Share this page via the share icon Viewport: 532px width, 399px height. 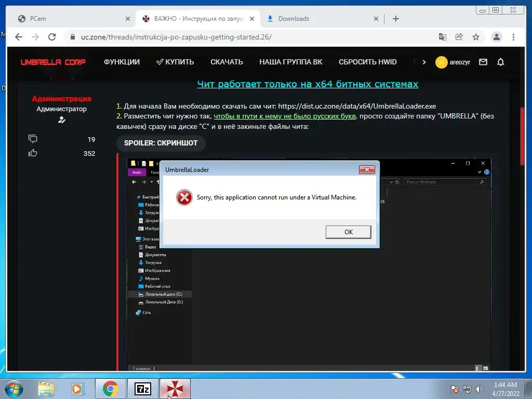pyautogui.click(x=459, y=37)
